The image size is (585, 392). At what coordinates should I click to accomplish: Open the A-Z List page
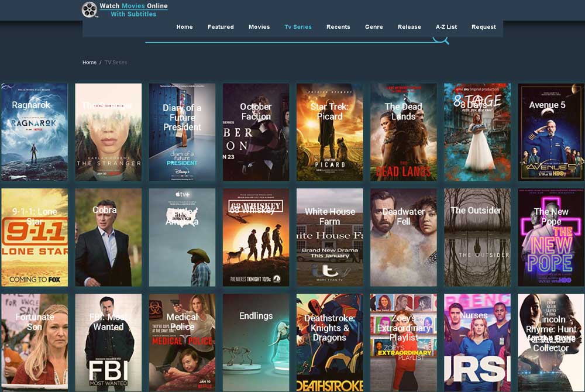click(446, 27)
